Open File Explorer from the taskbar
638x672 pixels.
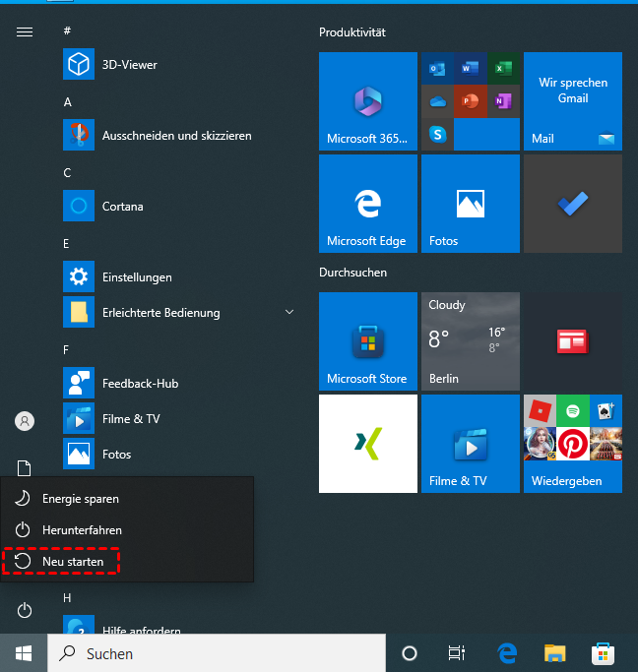pyautogui.click(x=555, y=653)
